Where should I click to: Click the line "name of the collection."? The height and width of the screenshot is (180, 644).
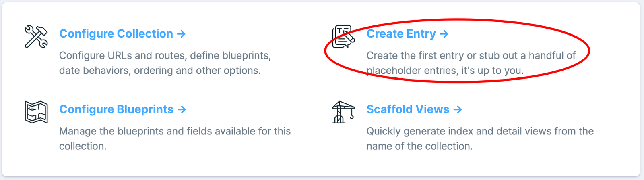(x=419, y=146)
